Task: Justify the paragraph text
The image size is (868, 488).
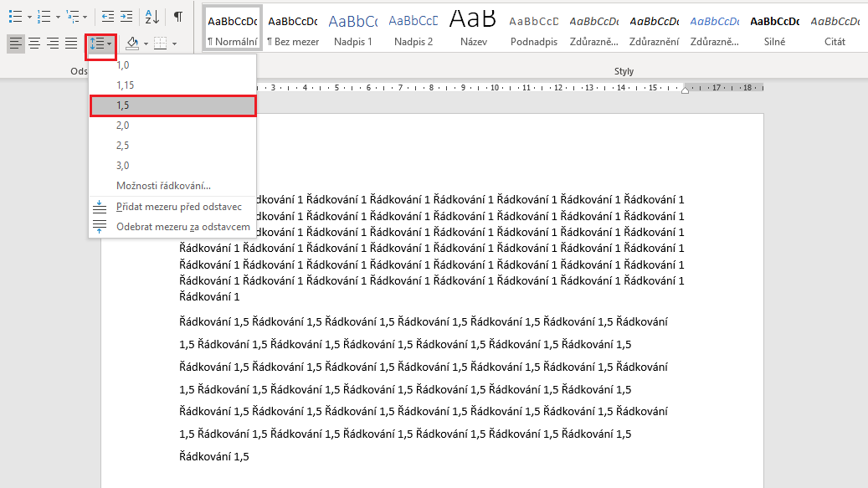Action: pos(71,44)
